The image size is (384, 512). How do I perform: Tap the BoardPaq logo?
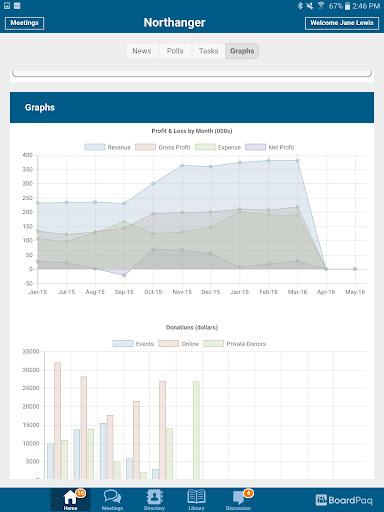[x=344, y=500]
